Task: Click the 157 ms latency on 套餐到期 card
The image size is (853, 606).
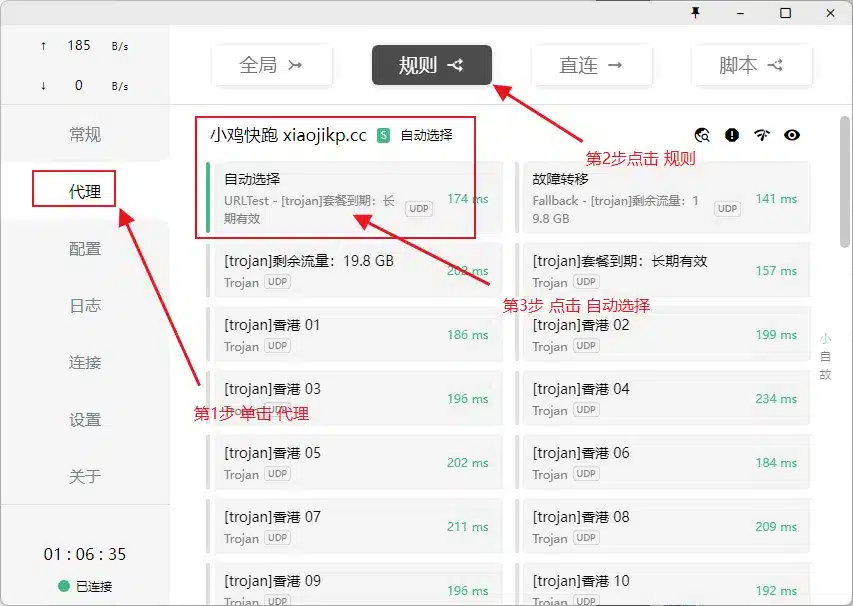Action: 776,270
